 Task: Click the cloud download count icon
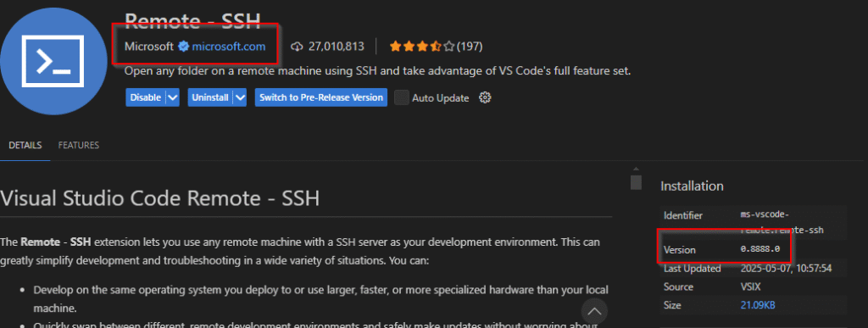coord(298,47)
